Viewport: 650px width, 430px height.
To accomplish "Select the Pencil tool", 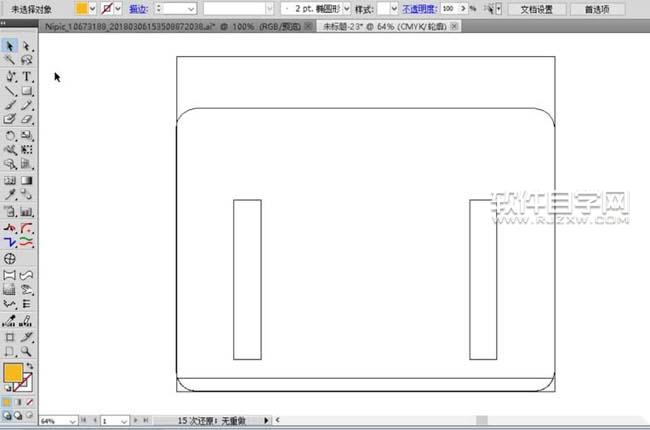I will coord(27,105).
